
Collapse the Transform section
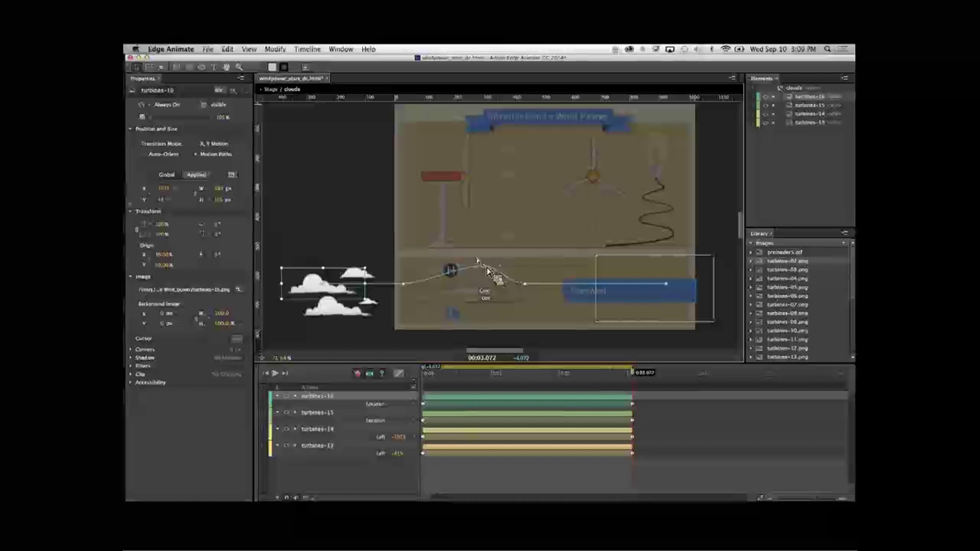pyautogui.click(x=131, y=211)
